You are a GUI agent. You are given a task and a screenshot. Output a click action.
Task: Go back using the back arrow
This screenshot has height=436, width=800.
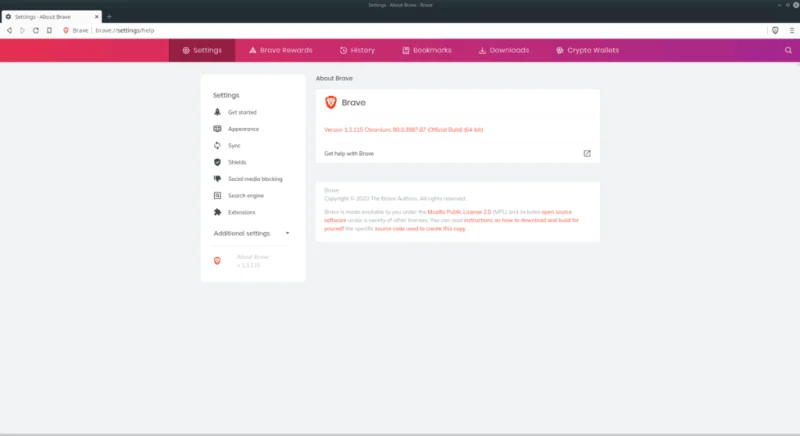pyautogui.click(x=9, y=31)
